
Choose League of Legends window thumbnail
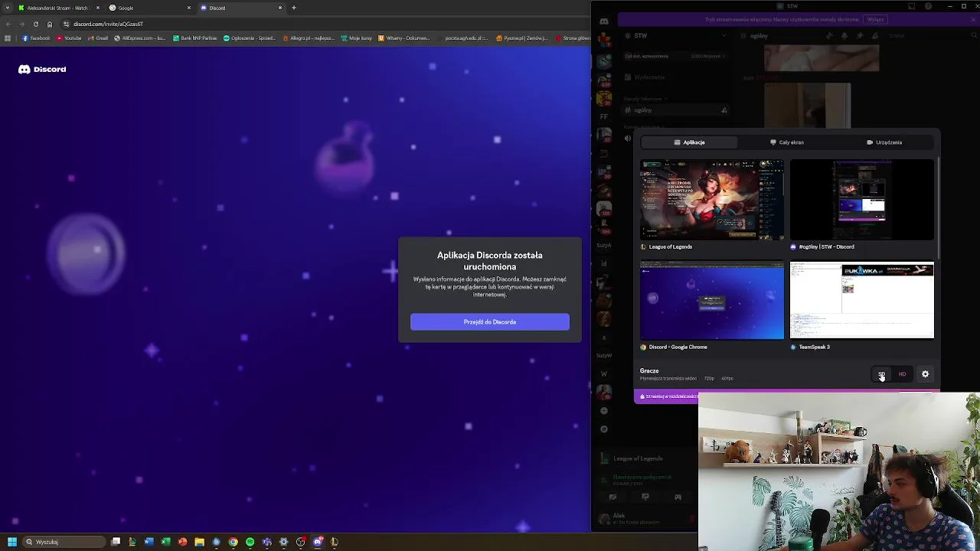[x=712, y=200]
